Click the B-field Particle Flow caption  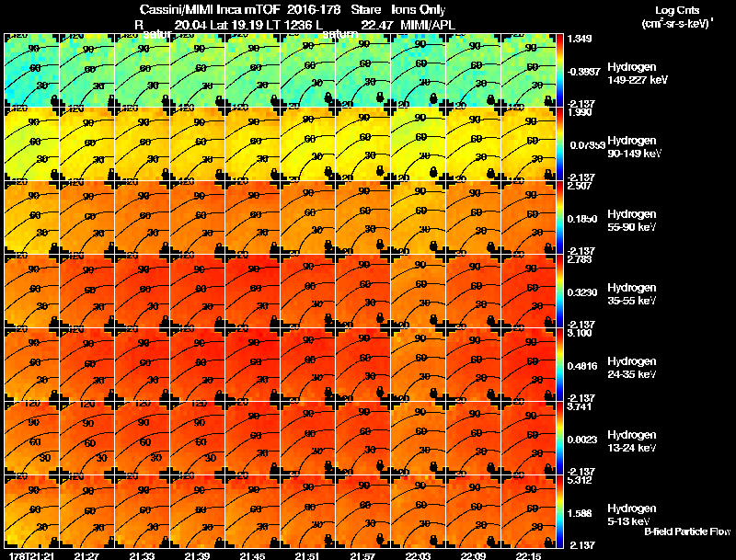tap(687, 531)
